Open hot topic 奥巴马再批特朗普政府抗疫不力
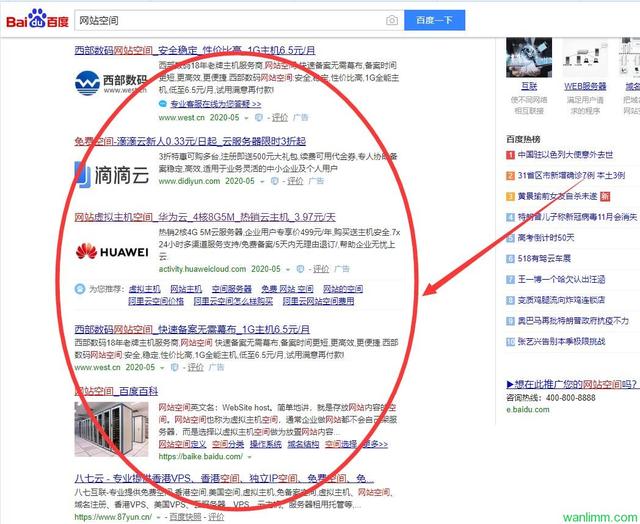Image resolution: width=640 pixels, height=524 pixels. pos(573,321)
